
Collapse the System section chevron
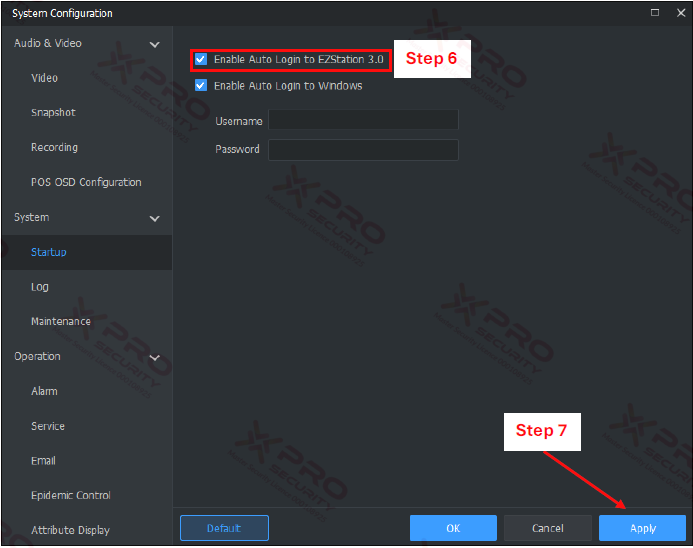pos(155,218)
